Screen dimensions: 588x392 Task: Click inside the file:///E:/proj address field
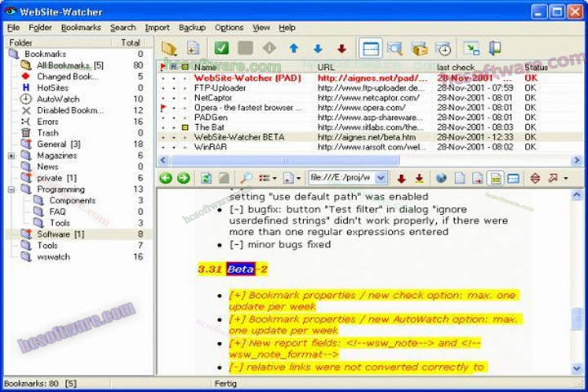tap(341, 178)
